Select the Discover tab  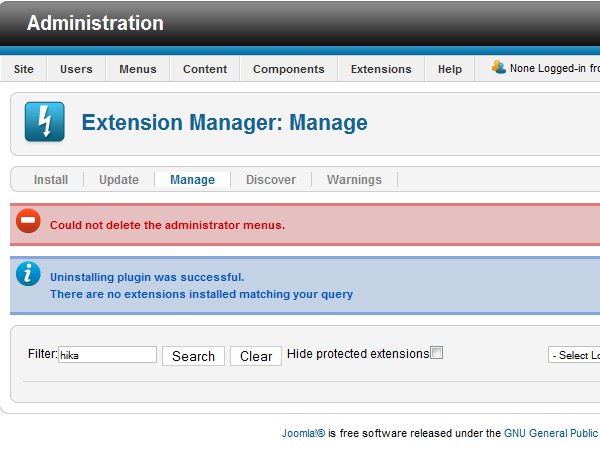[x=271, y=180]
